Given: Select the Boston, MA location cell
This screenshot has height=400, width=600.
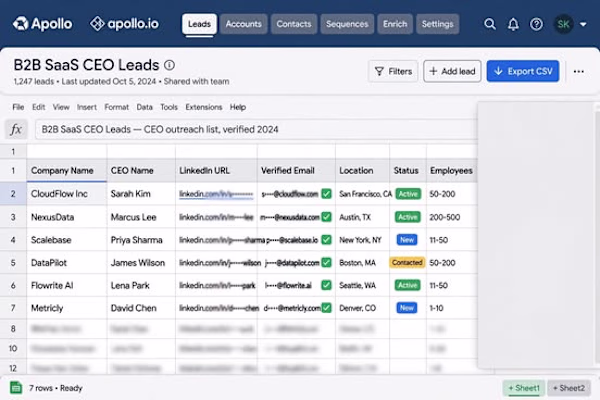Looking at the screenshot, I should click(362, 263).
